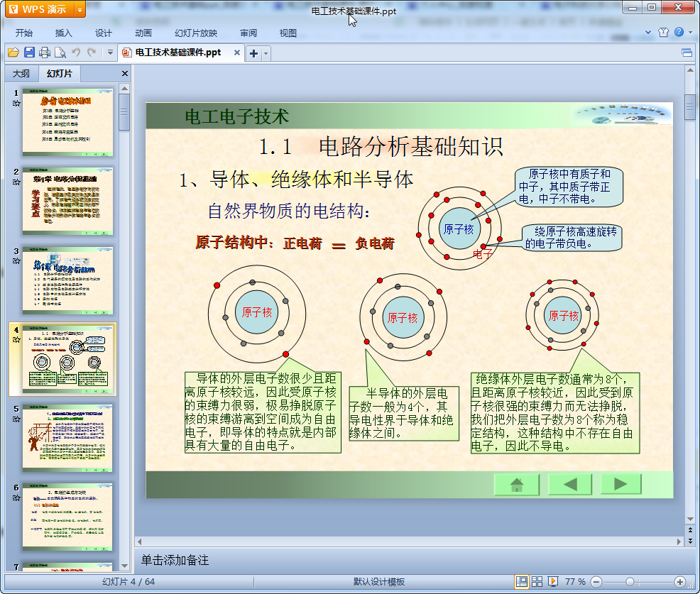700x594 pixels.
Task: Undo the last action
Action: (x=77, y=53)
